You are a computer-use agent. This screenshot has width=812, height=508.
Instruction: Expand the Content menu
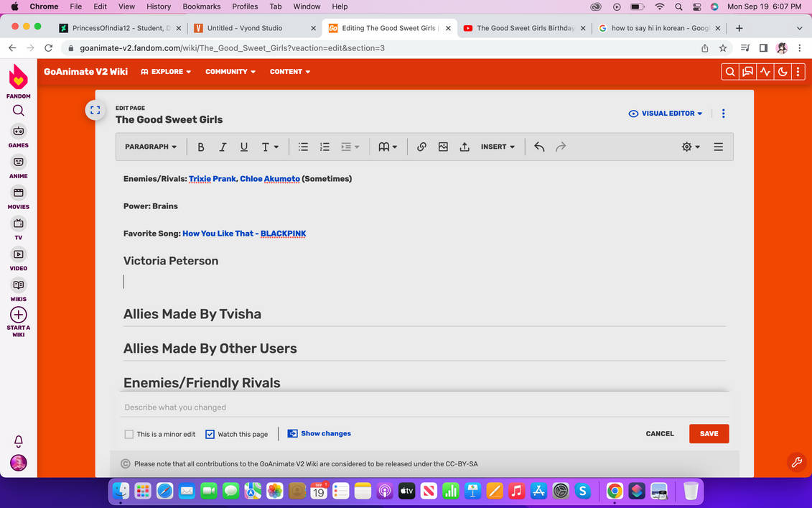[x=290, y=72]
